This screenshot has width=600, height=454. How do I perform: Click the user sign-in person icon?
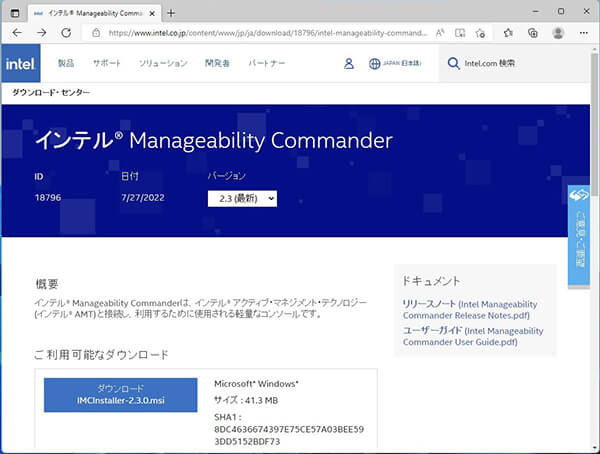pyautogui.click(x=349, y=64)
